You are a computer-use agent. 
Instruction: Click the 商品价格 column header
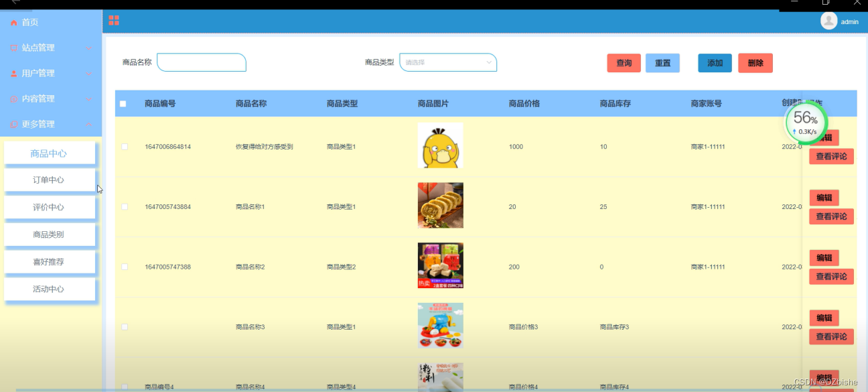click(x=524, y=104)
